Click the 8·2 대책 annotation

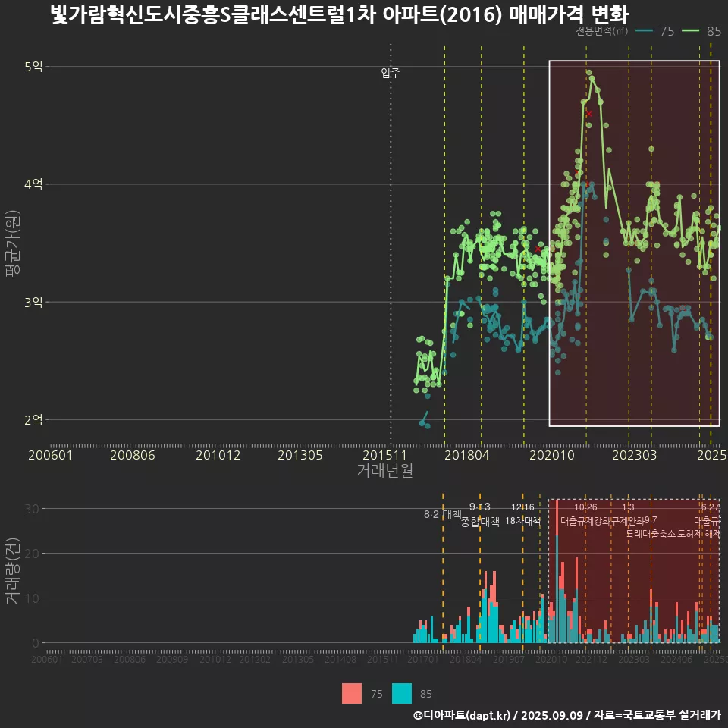coord(442,514)
